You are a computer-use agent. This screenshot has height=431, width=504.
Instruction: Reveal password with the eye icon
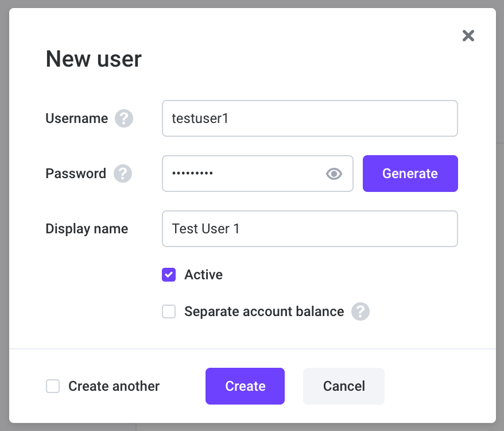click(x=334, y=174)
